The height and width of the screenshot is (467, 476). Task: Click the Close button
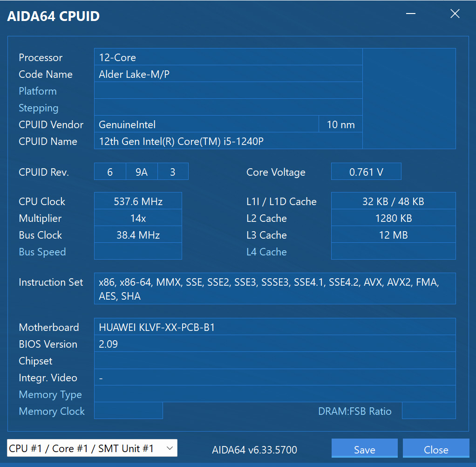[436, 448]
